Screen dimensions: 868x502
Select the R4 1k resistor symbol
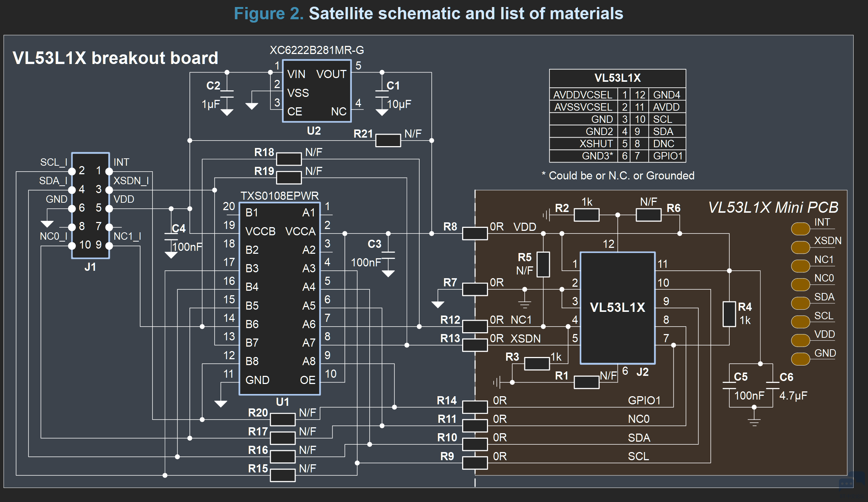[x=729, y=314]
